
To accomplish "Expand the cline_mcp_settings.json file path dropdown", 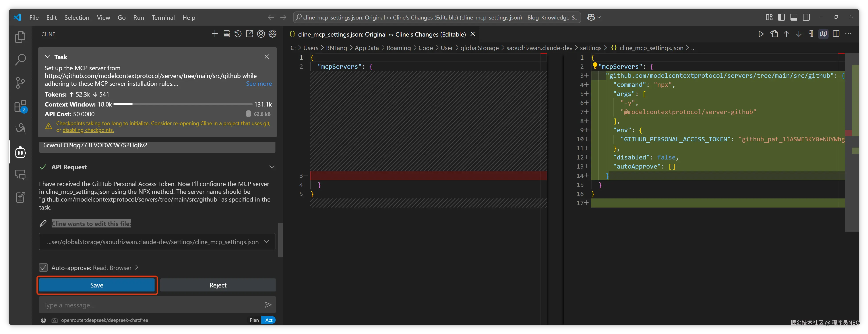I will 267,242.
